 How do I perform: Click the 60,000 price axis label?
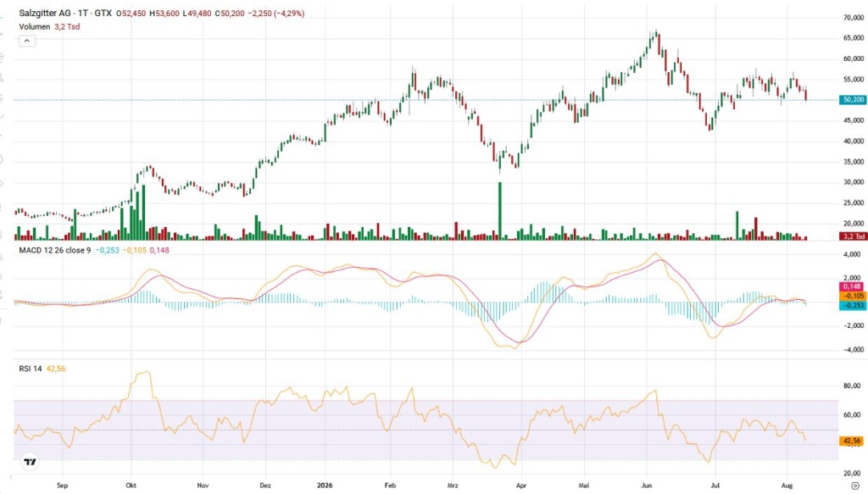(854, 58)
